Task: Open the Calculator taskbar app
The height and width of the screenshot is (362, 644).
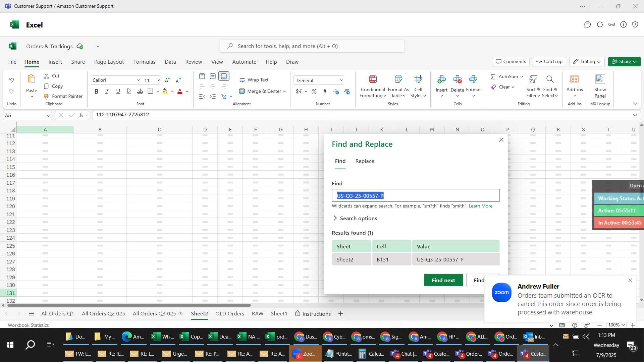Action: coord(371,354)
